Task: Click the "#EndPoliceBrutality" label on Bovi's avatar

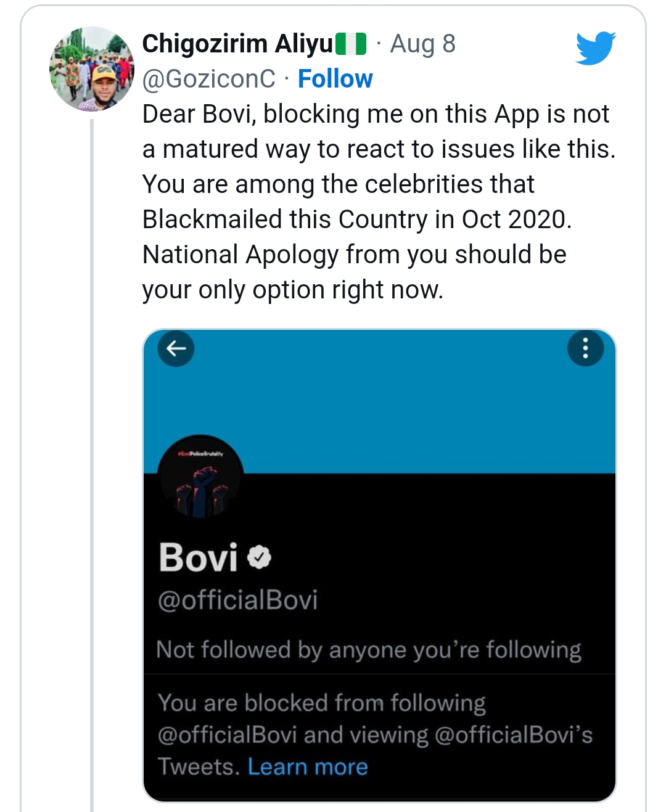Action: coord(200,454)
